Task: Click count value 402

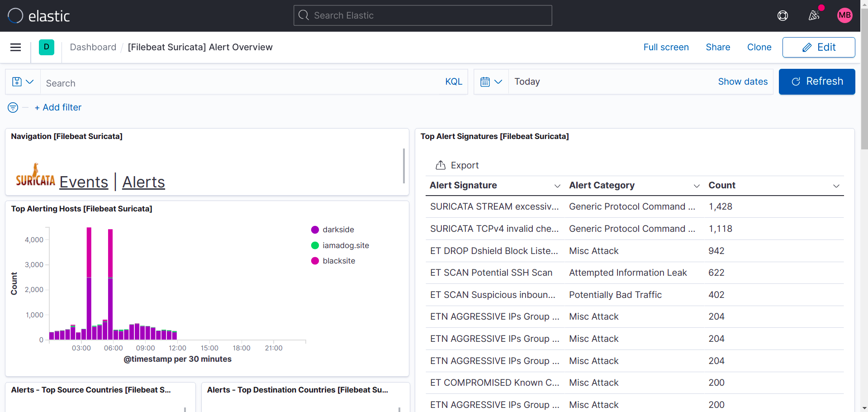Action: point(716,295)
